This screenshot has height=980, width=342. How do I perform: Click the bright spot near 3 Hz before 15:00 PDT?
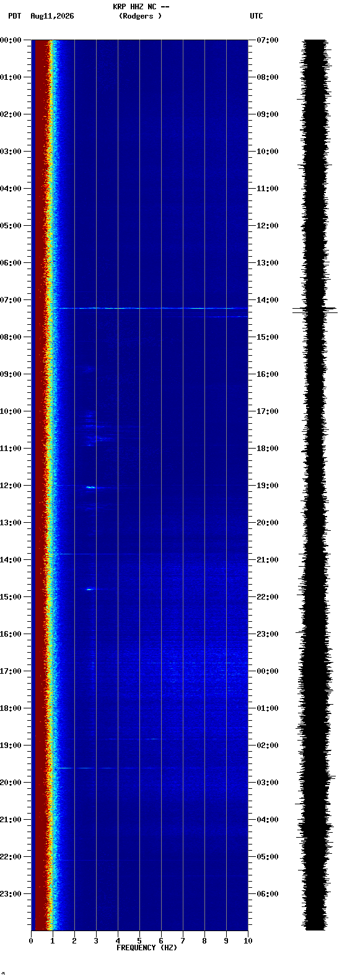[90, 590]
